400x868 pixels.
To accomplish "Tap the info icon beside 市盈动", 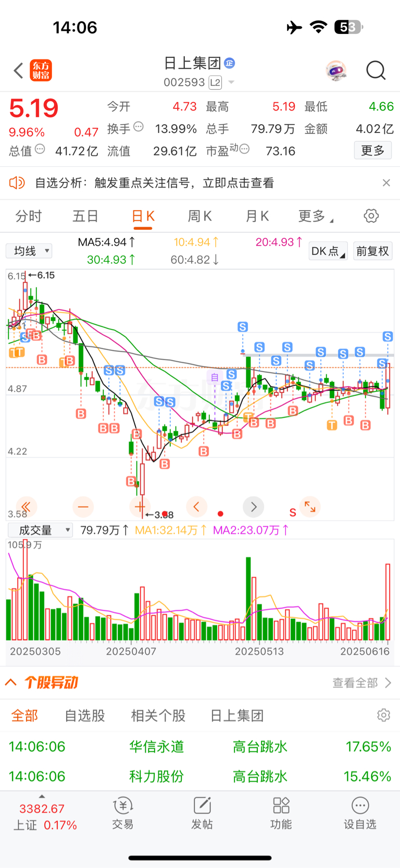I will pyautogui.click(x=244, y=149).
